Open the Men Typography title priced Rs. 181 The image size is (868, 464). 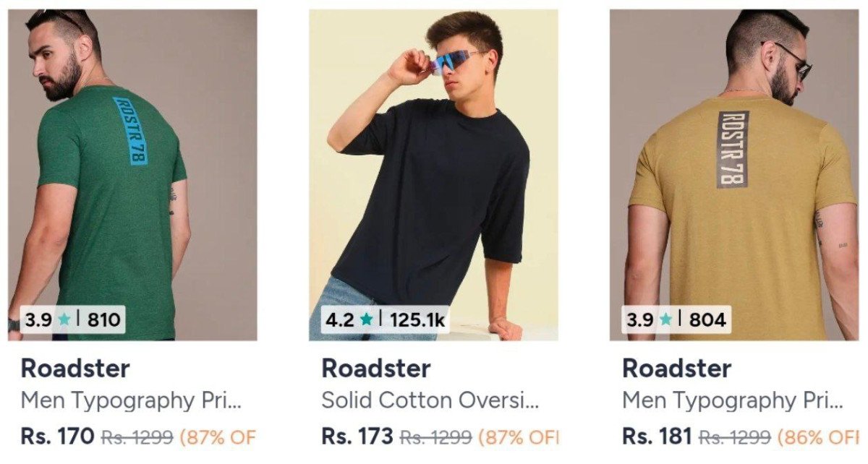(x=732, y=400)
